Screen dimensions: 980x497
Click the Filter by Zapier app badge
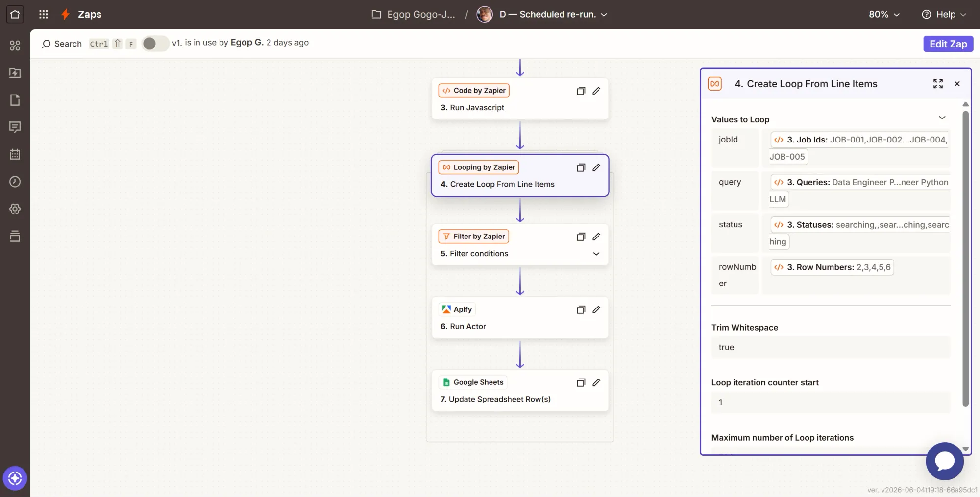(473, 237)
